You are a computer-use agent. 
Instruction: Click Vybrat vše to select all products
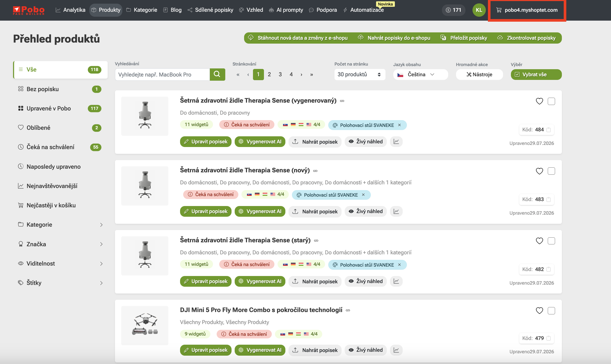click(x=536, y=74)
